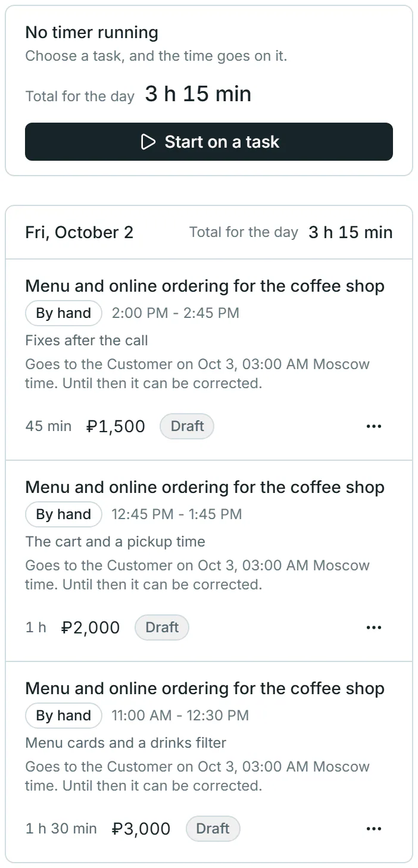The width and height of the screenshot is (418, 868).
Task: Click By hand tag on 12:45 PM entry
Action: point(64,514)
